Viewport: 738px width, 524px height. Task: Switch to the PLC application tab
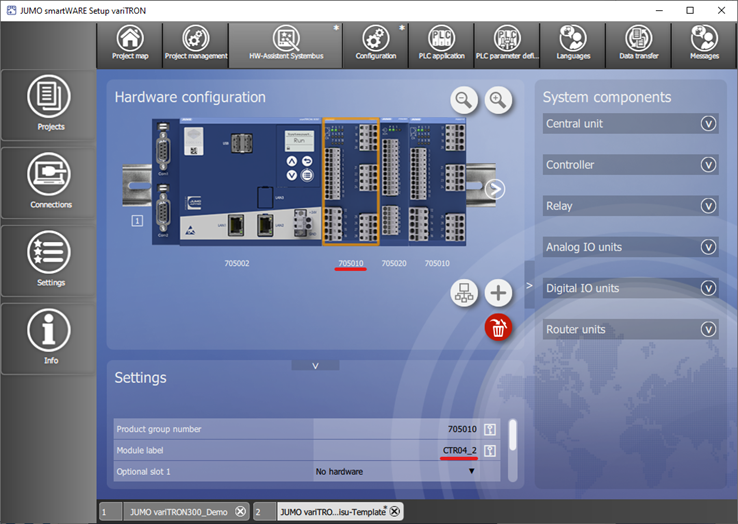point(440,45)
